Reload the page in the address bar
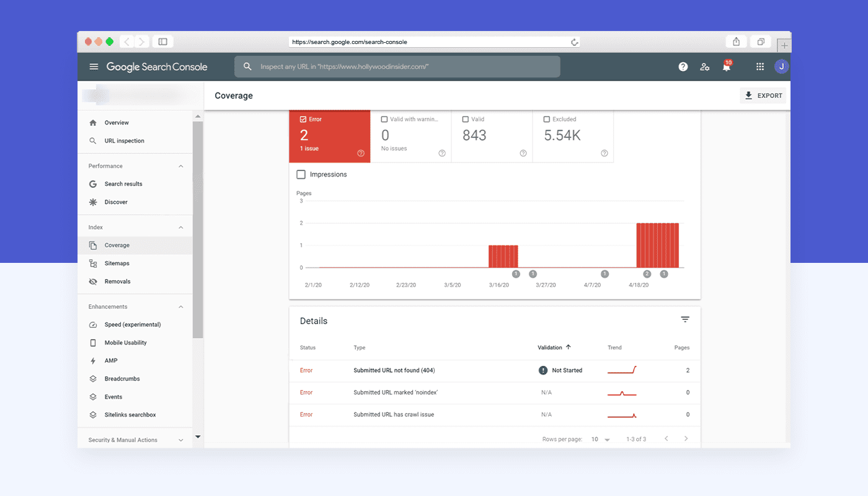 point(575,42)
